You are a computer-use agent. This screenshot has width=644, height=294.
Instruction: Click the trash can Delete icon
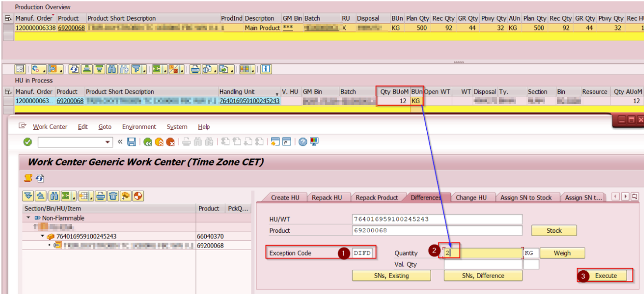[x=113, y=196]
